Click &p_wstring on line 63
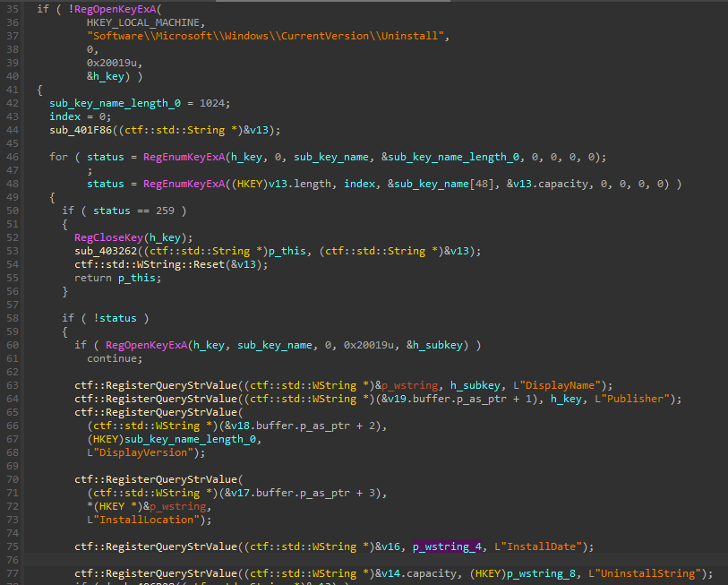This screenshot has height=585, width=728. click(x=407, y=385)
